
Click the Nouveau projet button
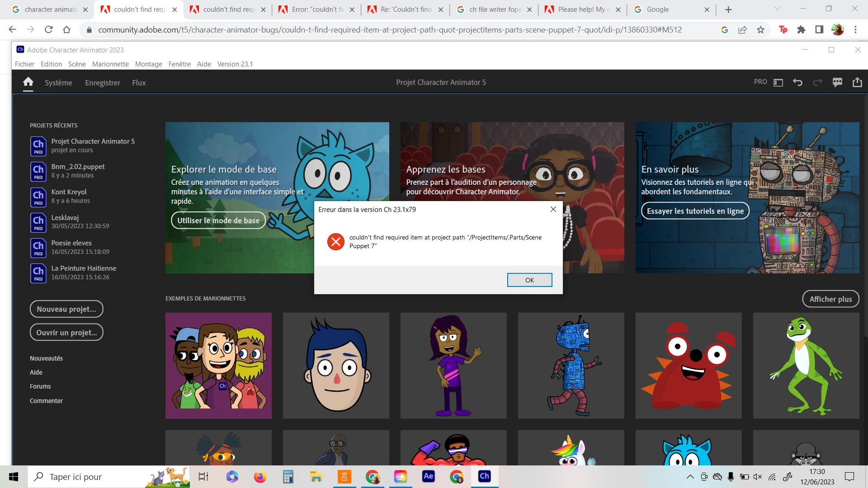(x=66, y=309)
